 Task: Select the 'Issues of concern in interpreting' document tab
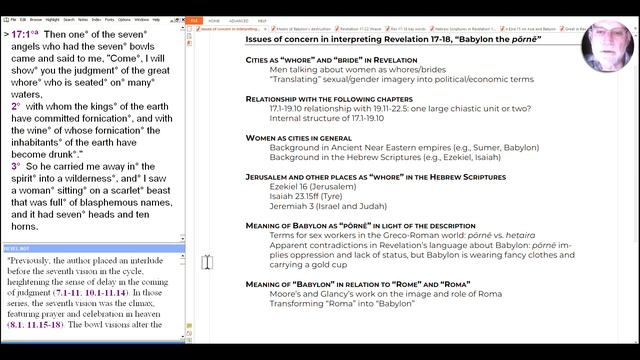(230, 29)
